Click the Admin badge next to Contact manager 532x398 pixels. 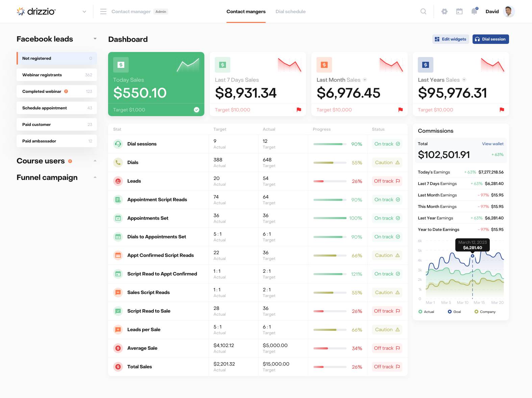tap(161, 11)
